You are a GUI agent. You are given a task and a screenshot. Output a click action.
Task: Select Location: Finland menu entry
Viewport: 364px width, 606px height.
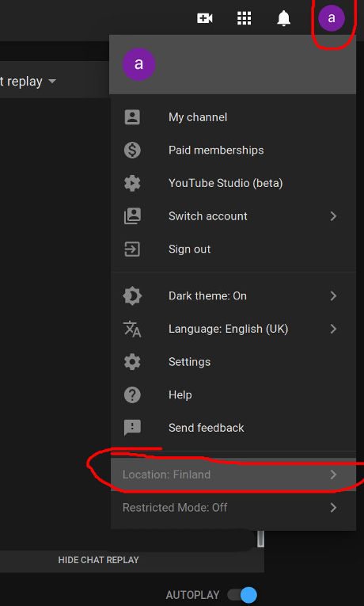(x=233, y=475)
